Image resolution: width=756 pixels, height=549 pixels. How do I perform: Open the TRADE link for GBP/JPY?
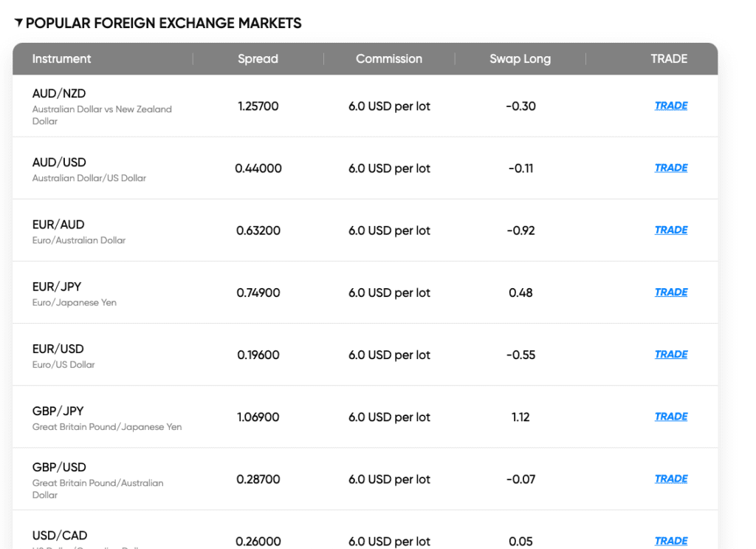pyautogui.click(x=670, y=417)
